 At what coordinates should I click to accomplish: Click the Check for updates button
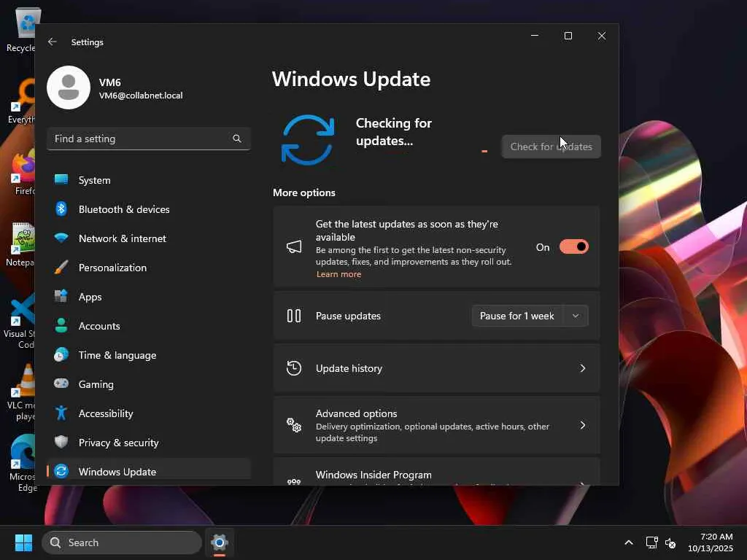click(551, 147)
